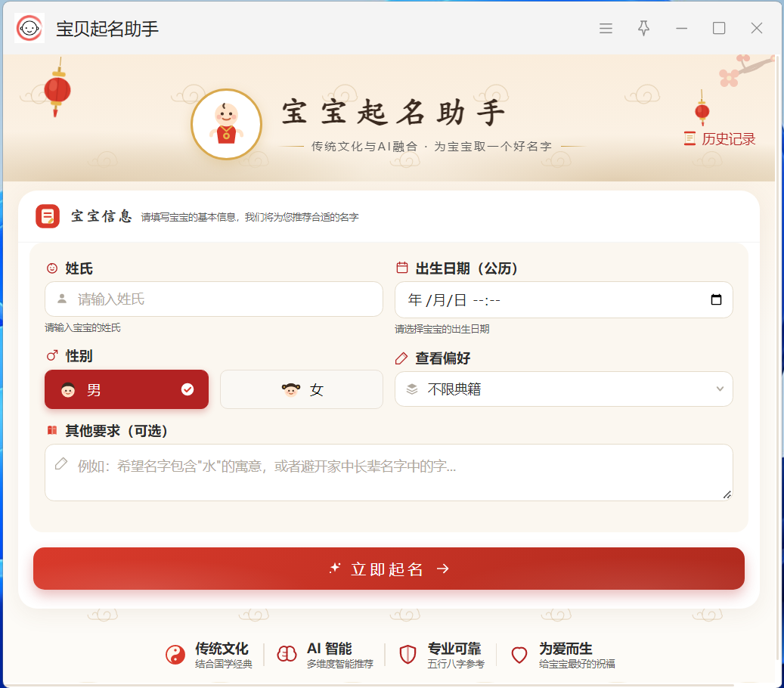Click the heart 为爱而生 icon
This screenshot has width=784, height=688.
click(x=519, y=655)
